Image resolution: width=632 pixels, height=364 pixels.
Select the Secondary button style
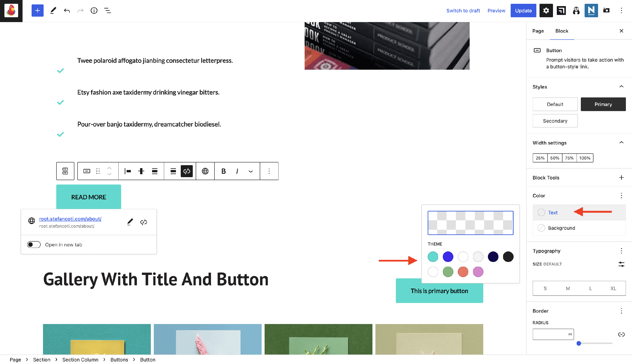(555, 121)
